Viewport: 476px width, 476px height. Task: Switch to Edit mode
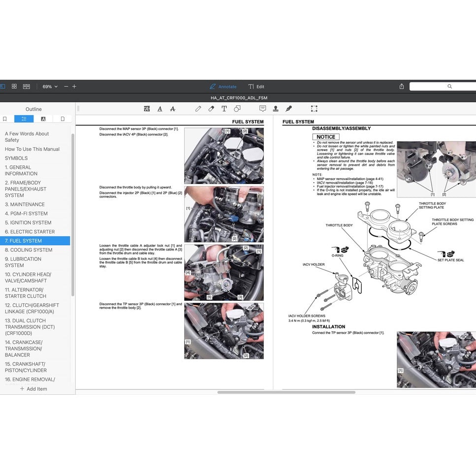pyautogui.click(x=256, y=86)
